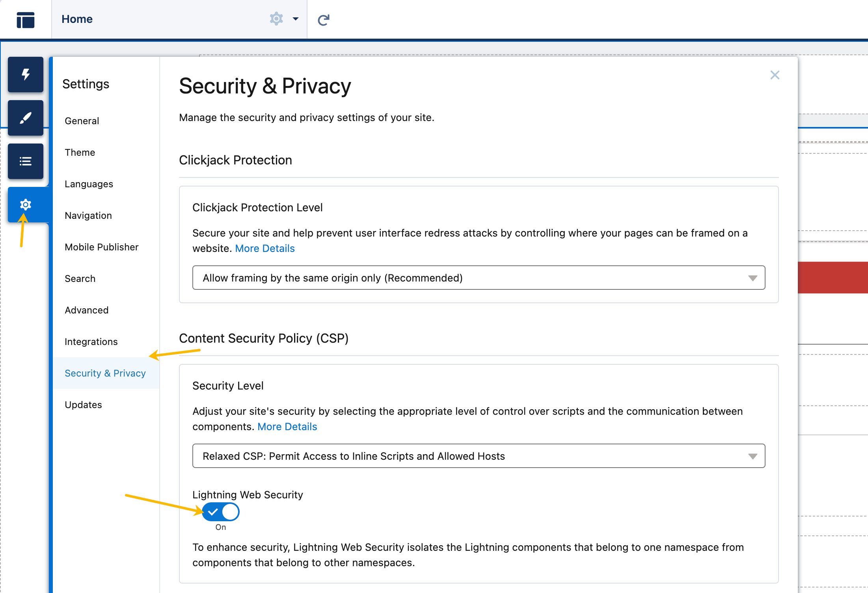Viewport: 868px width, 593px height.
Task: Select the General settings tab
Action: point(82,121)
